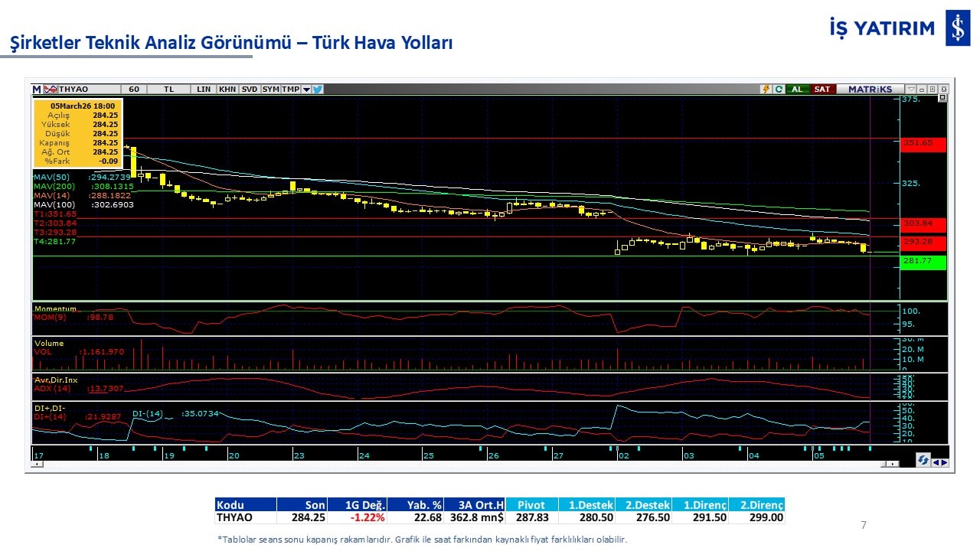Click the red chart-type icon beside THYAO
Screen dimensions: 980x551
coord(51,90)
